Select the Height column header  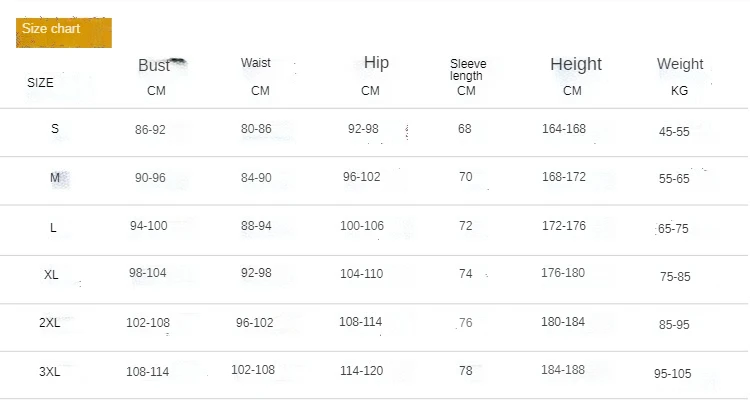(x=576, y=65)
